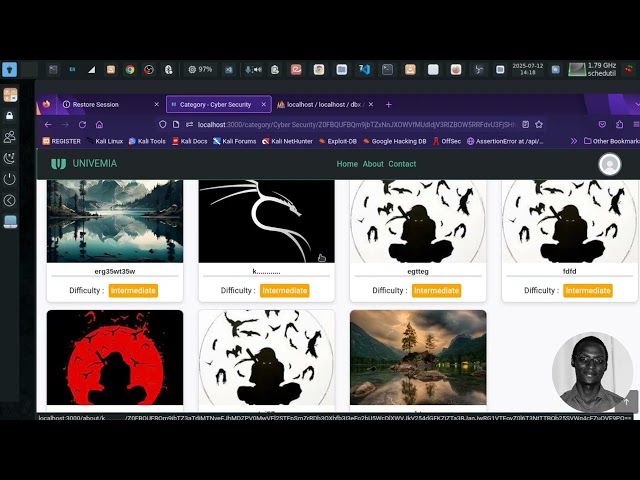Click the night mode moon icon in the sidebar
Image resolution: width=640 pixels, height=480 pixels.
pyautogui.click(x=9, y=158)
